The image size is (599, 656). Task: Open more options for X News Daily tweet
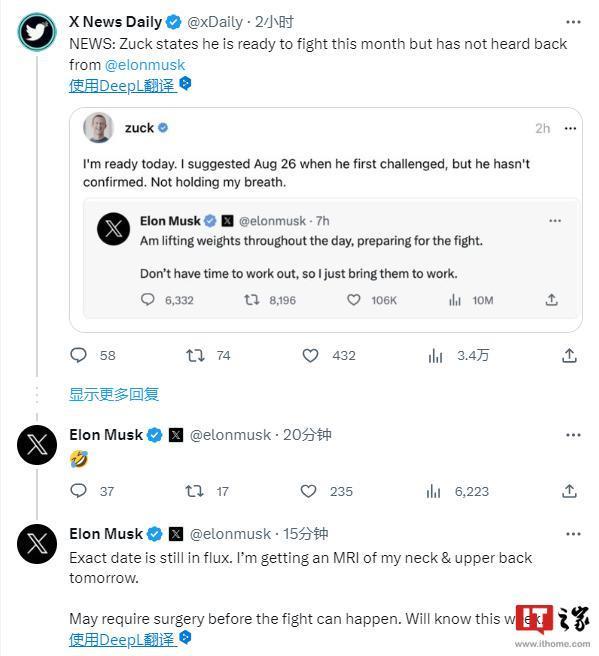573,22
